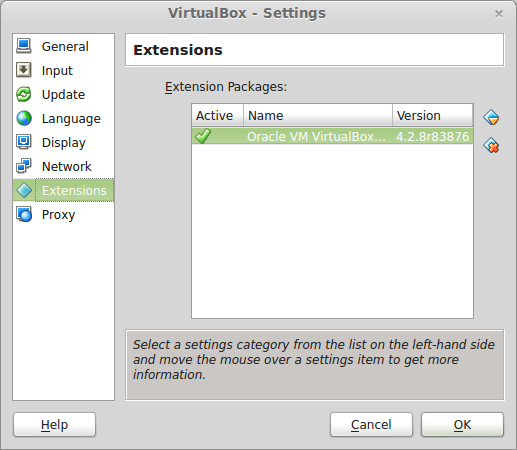Click the green Active checkmark in the package row
Screen dimensions: 517x450
click(x=203, y=136)
